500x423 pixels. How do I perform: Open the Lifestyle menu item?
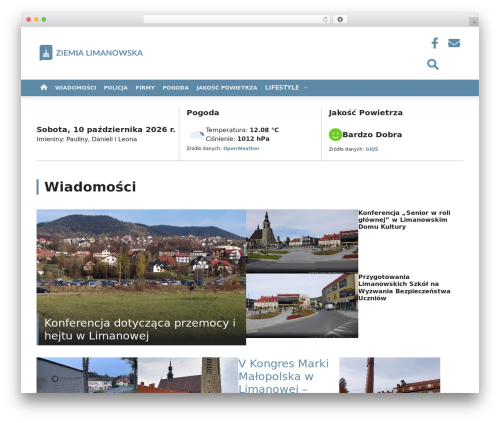pos(282,87)
